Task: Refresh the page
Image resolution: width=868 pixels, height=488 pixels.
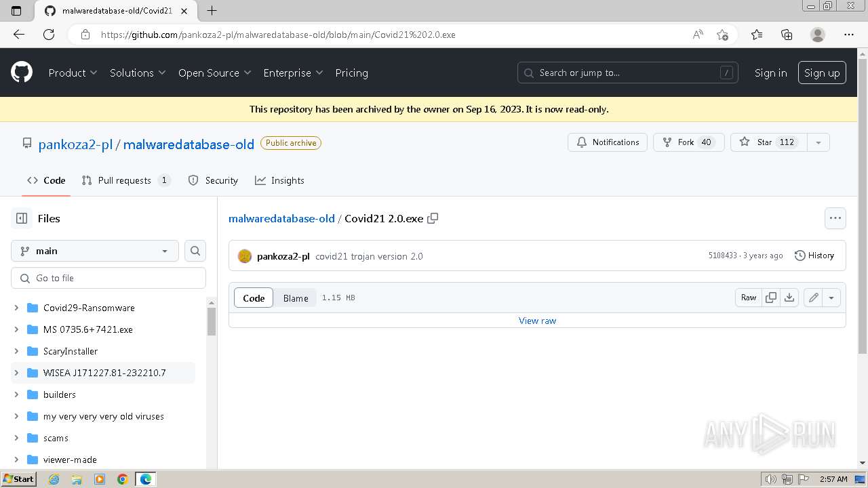Action: point(49,35)
